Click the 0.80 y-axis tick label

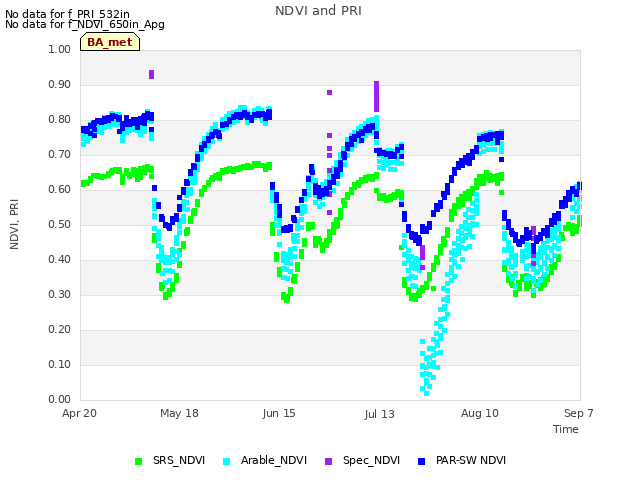60,120
